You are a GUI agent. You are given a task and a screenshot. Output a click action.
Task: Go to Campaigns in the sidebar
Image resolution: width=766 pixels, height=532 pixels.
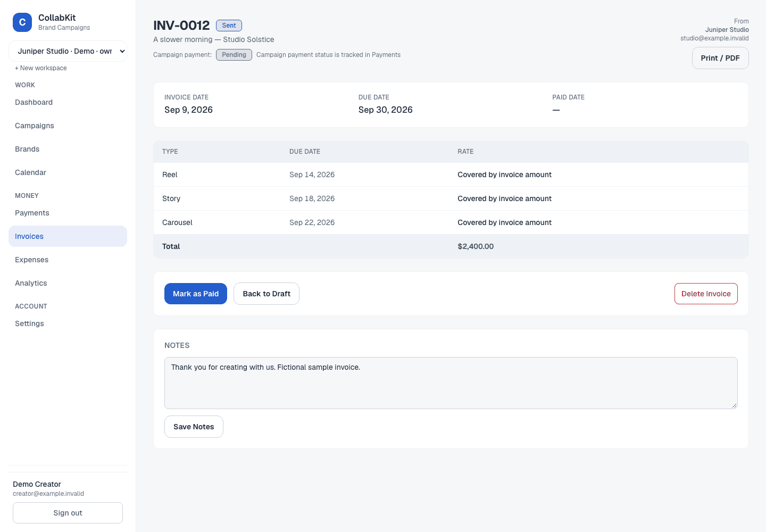[x=68, y=126]
